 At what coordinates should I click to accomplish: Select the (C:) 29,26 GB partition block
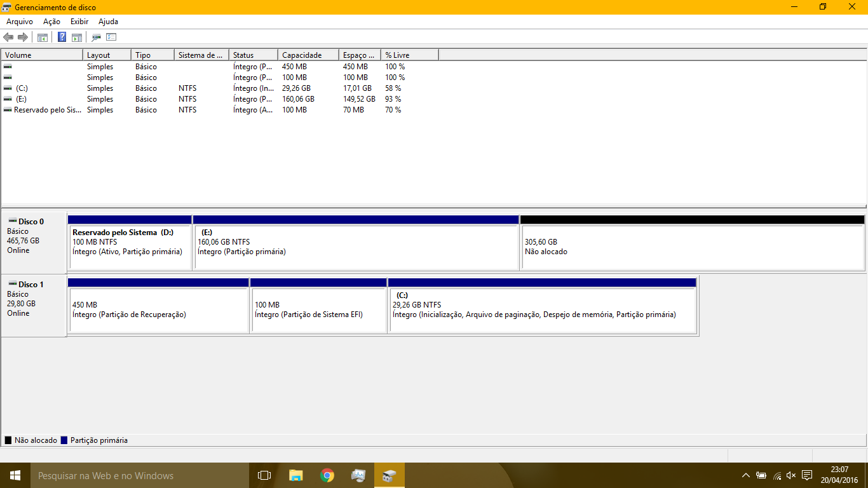(542, 305)
